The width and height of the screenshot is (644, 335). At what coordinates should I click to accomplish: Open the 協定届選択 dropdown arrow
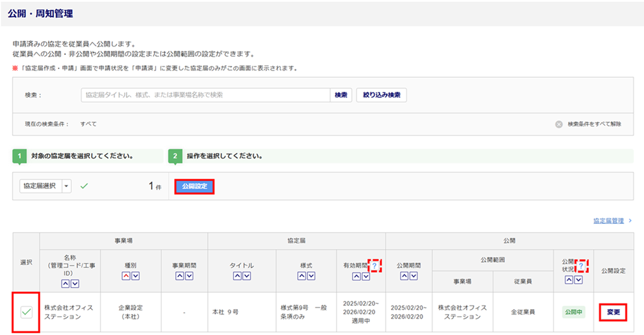click(x=66, y=186)
